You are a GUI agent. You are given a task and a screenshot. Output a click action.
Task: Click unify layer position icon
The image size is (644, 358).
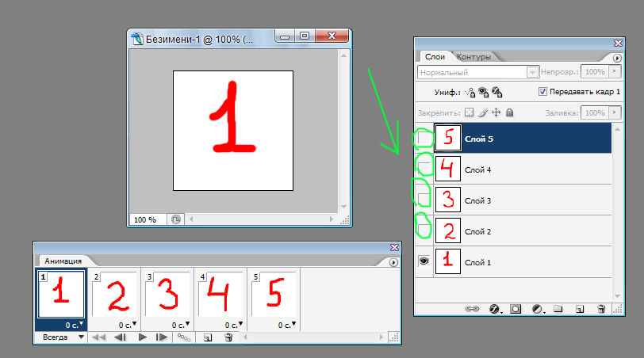pyautogui.click(x=470, y=93)
